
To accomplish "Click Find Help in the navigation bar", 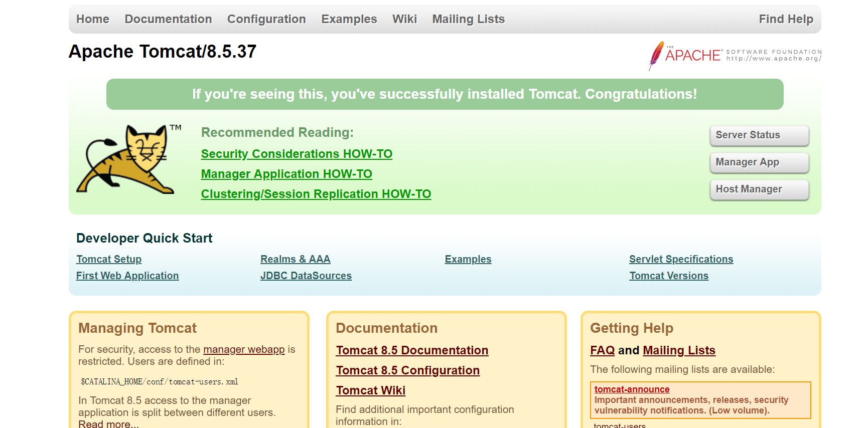I will click(786, 19).
